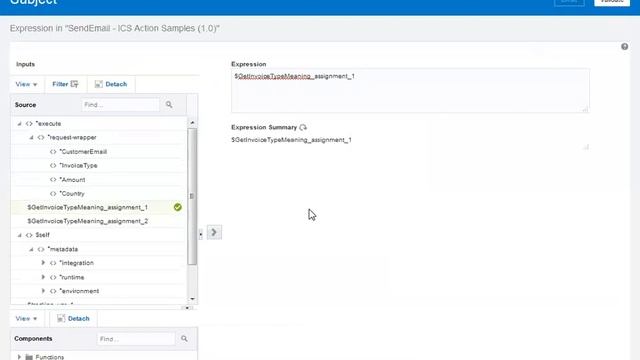640x360 pixels.
Task: Click the Source search magnifier icon
Action: point(169,105)
